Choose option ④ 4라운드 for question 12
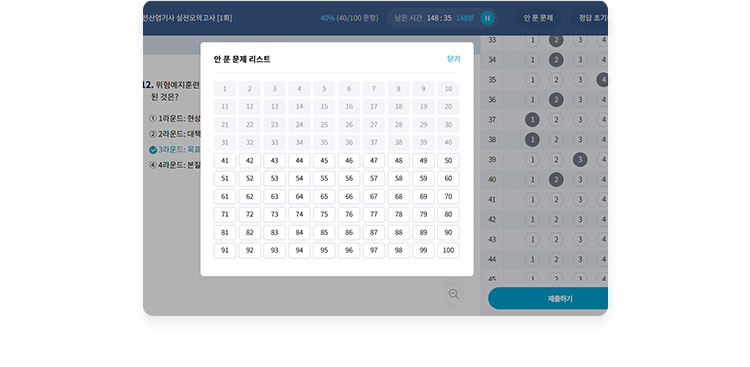The width and height of the screenshot is (750, 367). pos(175,165)
